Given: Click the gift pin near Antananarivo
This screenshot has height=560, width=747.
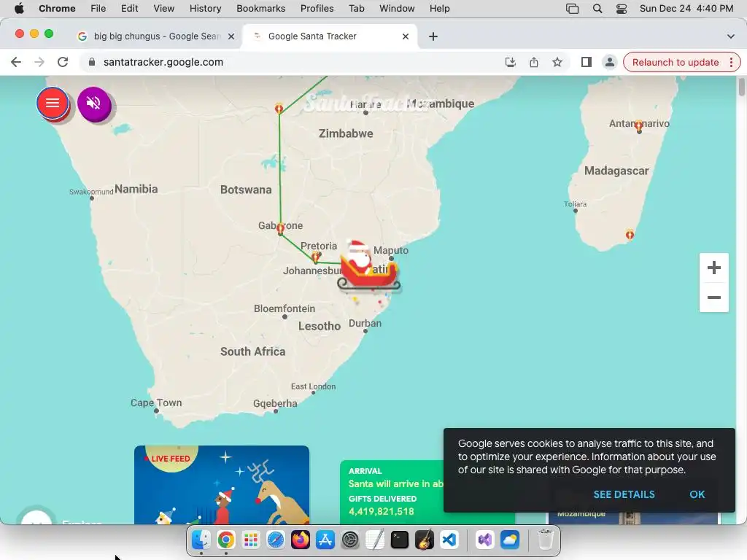Looking at the screenshot, I should [639, 125].
